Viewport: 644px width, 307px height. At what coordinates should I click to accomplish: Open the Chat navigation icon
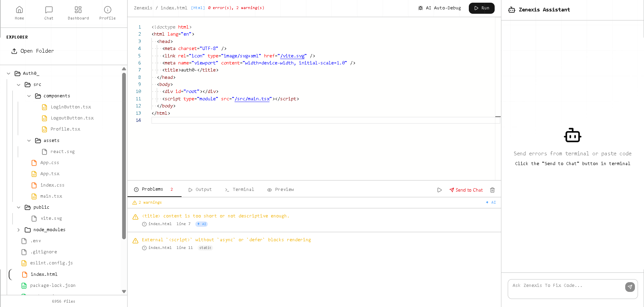[x=49, y=10]
